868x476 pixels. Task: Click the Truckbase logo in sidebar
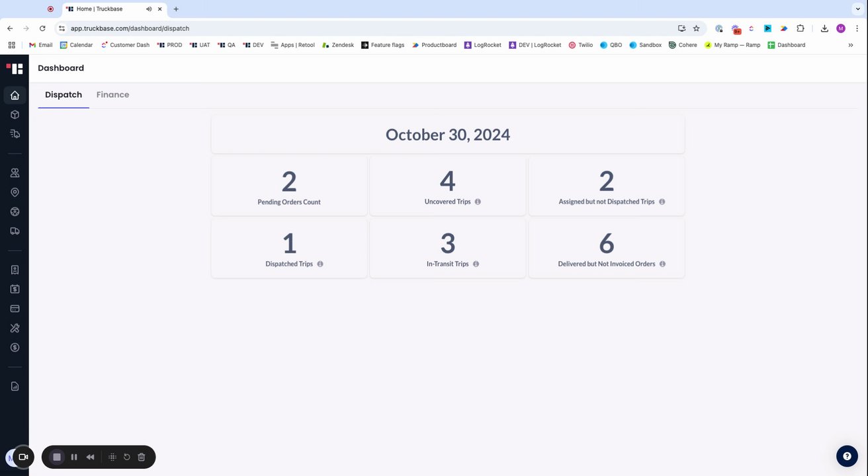point(15,68)
